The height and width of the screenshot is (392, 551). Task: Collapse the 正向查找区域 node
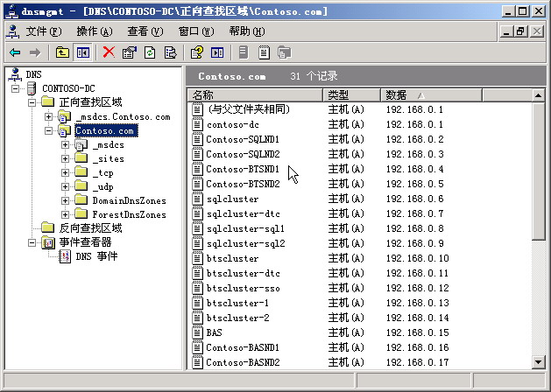coord(32,102)
